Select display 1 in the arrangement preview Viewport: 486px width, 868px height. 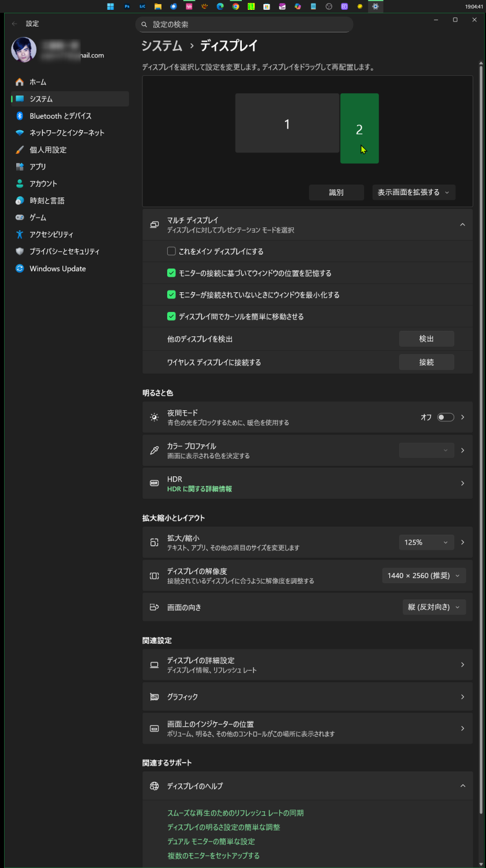point(287,123)
